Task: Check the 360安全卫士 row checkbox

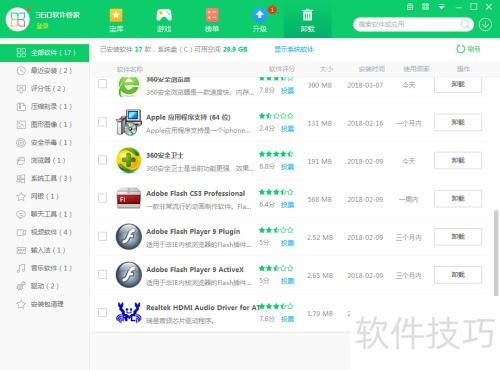Action: tap(103, 160)
